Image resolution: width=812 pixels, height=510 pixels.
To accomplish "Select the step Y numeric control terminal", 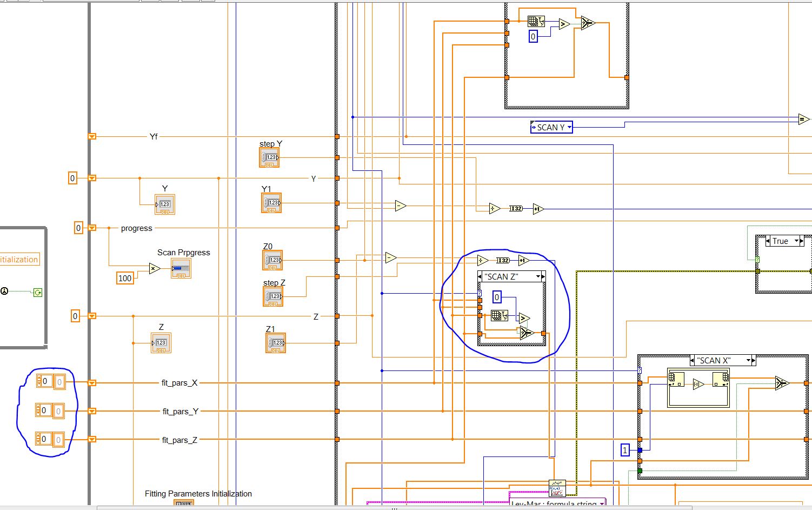I will coord(269,157).
